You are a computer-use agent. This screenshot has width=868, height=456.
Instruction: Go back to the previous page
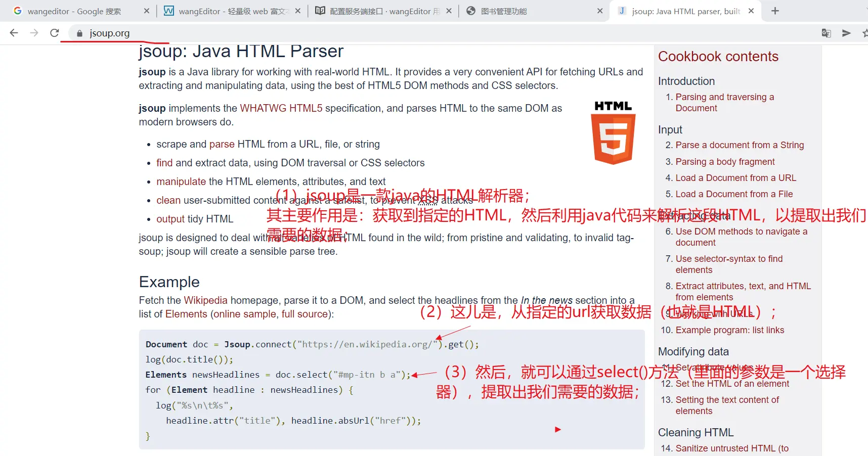14,33
